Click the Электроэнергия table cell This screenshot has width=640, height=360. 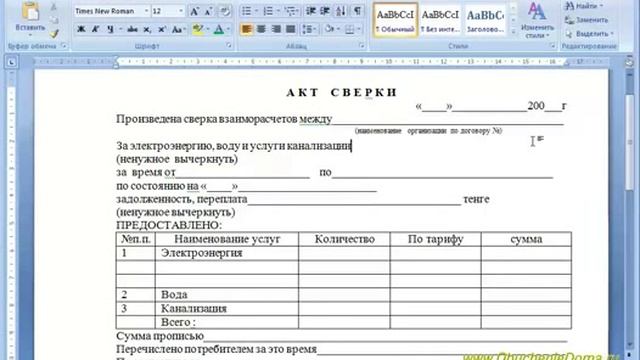(227, 253)
